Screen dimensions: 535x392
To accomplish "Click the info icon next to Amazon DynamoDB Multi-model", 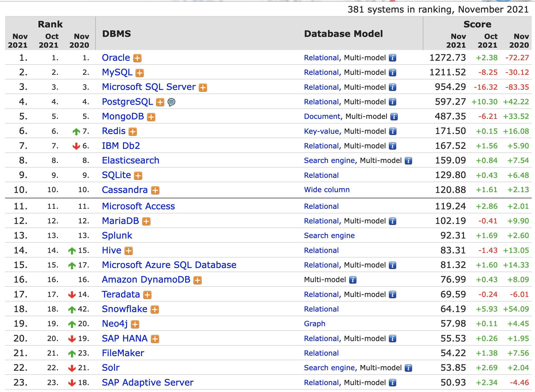I will [353, 280].
